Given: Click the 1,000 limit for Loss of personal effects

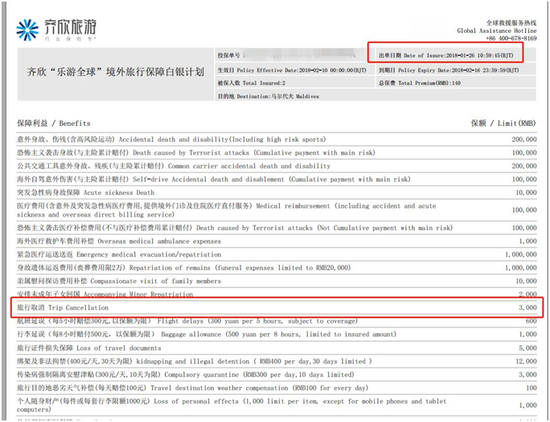Looking at the screenshot, I should [528, 405].
